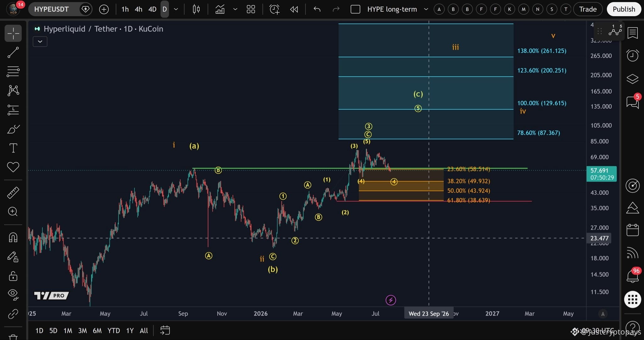Redo the last chart action
The image size is (644, 340).
pyautogui.click(x=336, y=9)
